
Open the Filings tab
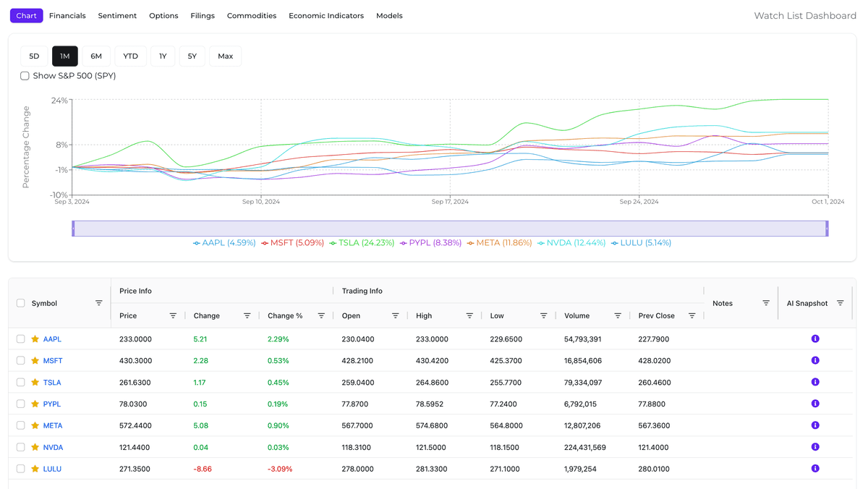tap(203, 15)
